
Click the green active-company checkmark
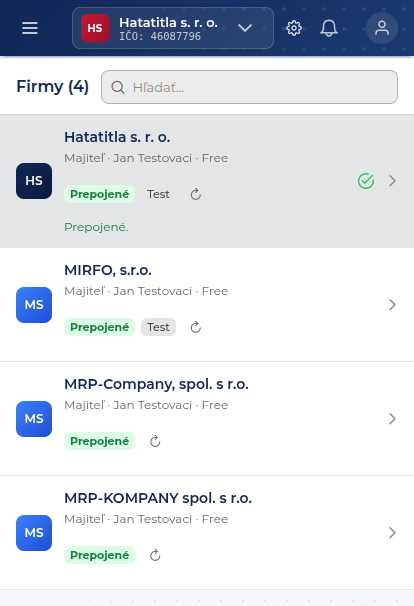[366, 181]
